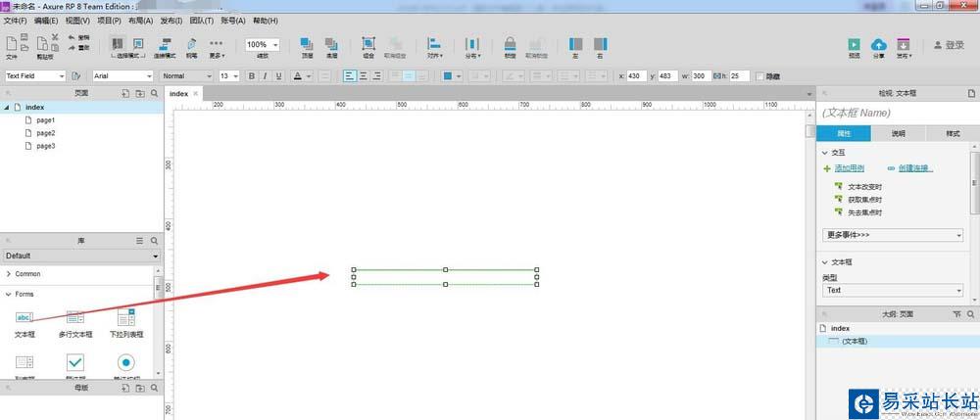The width and height of the screenshot is (980, 420).
Task: Open the View menu
Action: pos(78,21)
